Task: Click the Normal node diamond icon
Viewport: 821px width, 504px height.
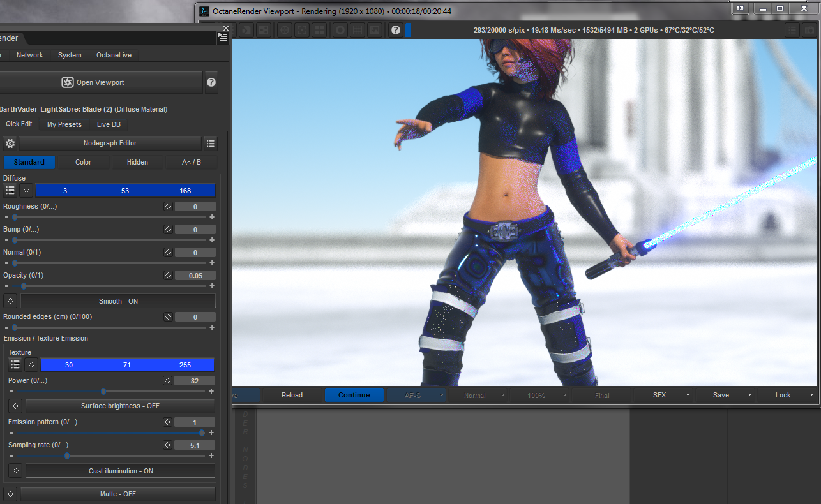Action: 169,253
